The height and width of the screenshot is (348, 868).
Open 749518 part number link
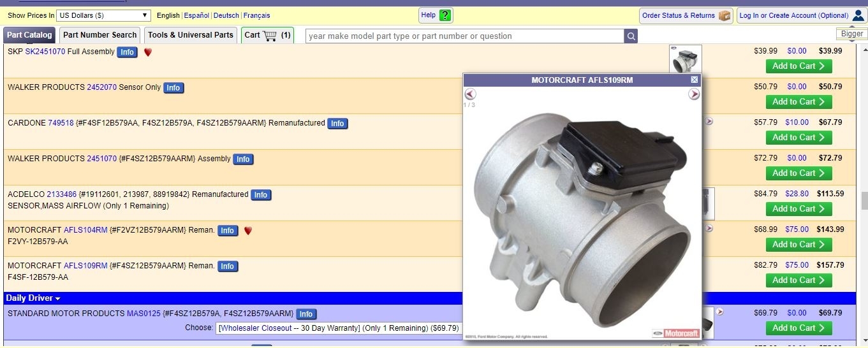point(61,123)
